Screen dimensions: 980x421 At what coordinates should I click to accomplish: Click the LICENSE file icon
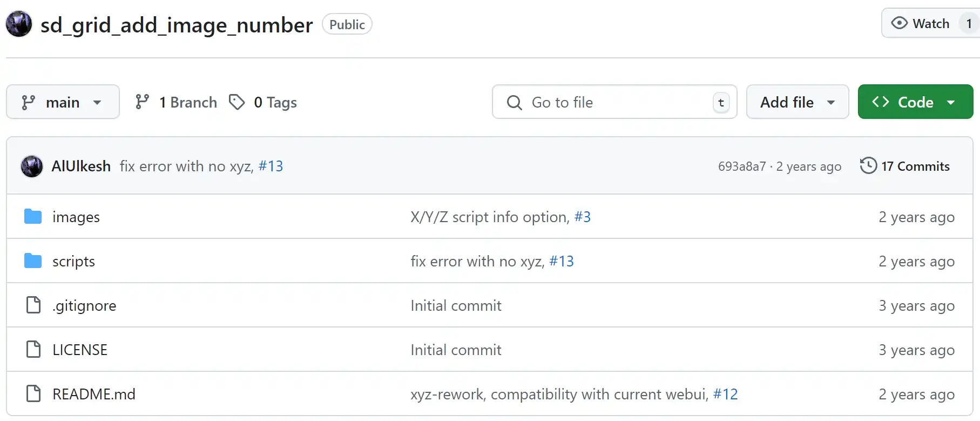pos(33,350)
